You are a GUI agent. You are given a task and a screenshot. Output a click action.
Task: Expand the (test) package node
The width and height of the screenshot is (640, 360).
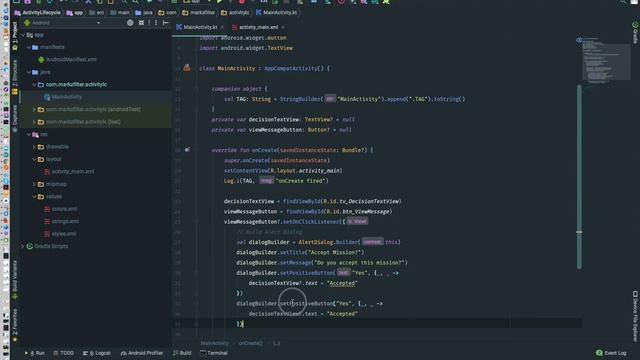click(x=34, y=122)
